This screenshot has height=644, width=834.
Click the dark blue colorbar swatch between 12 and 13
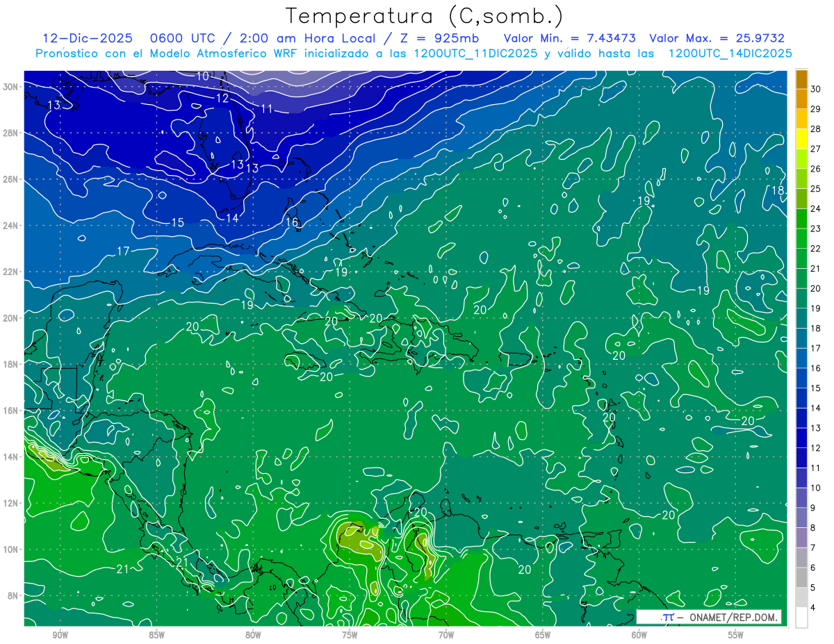[x=801, y=438]
